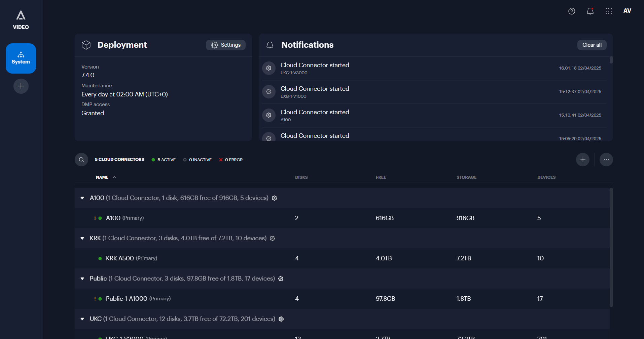Open the apps grid menu icon

point(609,11)
